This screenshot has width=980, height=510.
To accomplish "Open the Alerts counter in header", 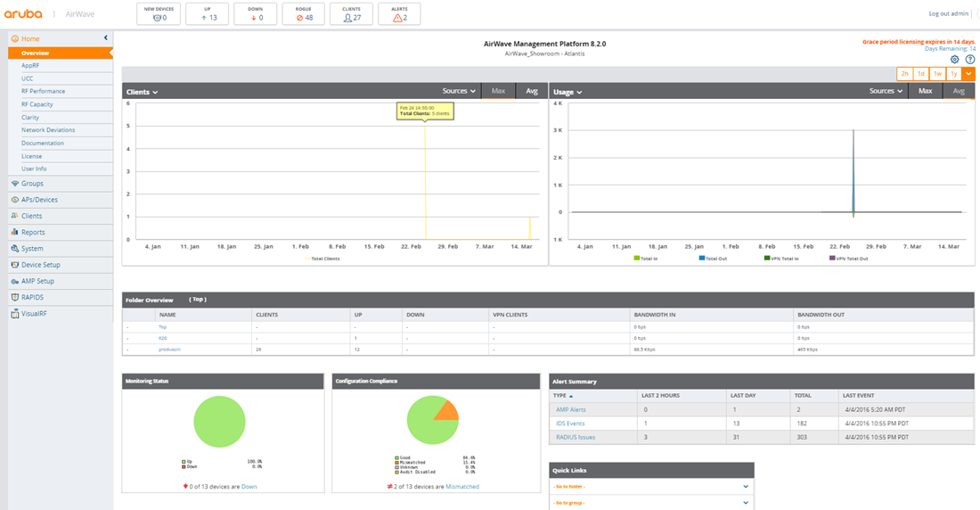I will 399,13.
